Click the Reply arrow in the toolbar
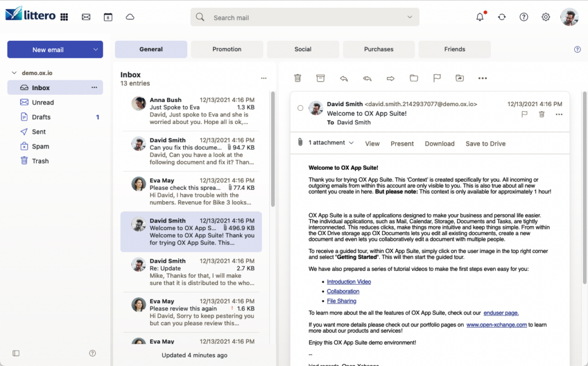The width and height of the screenshot is (588, 366). [x=343, y=78]
